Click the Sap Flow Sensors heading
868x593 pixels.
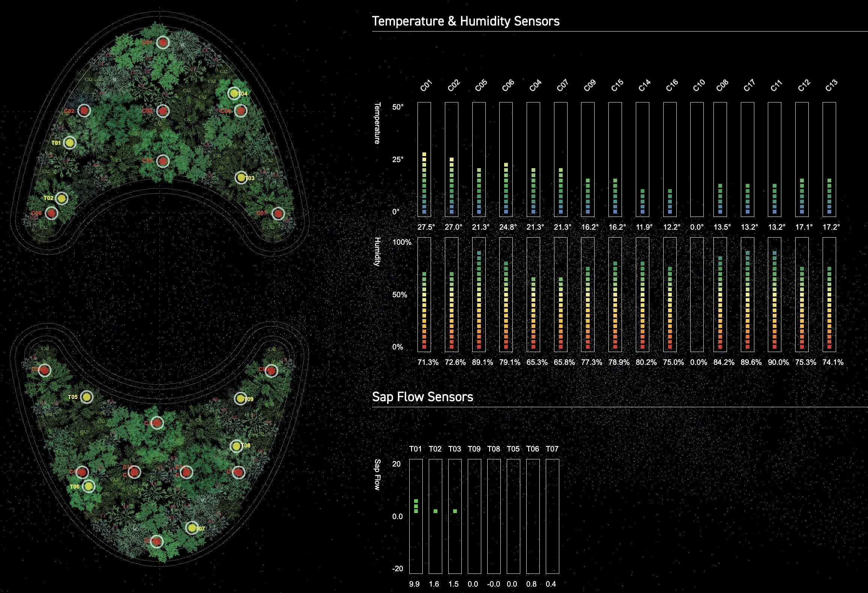pos(422,397)
